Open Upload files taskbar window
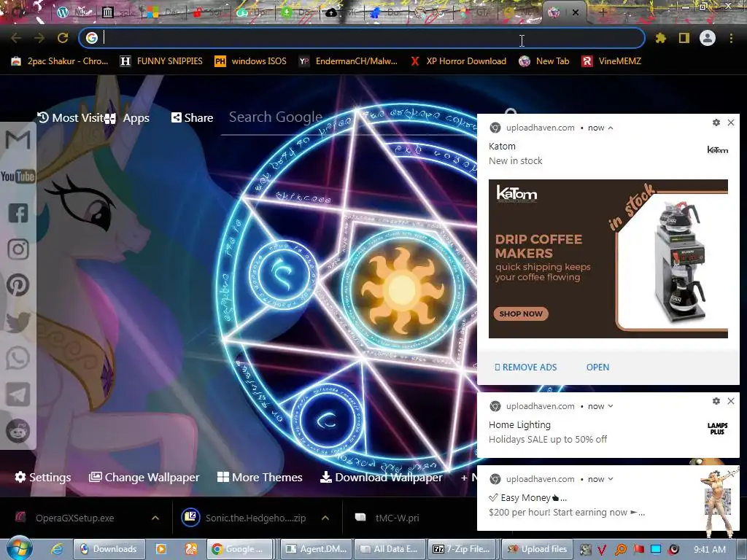This screenshot has height=560, width=747. point(536,549)
